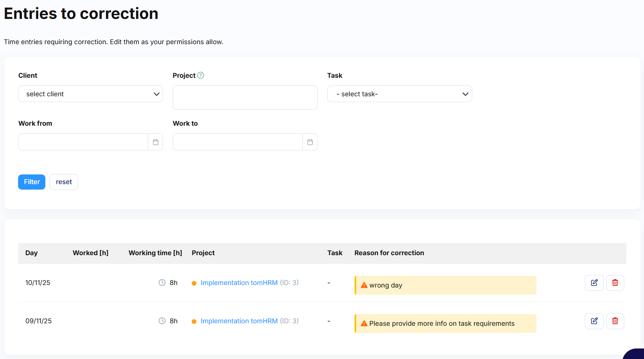644x359 pixels.
Task: Click the reset button
Action: tap(64, 182)
